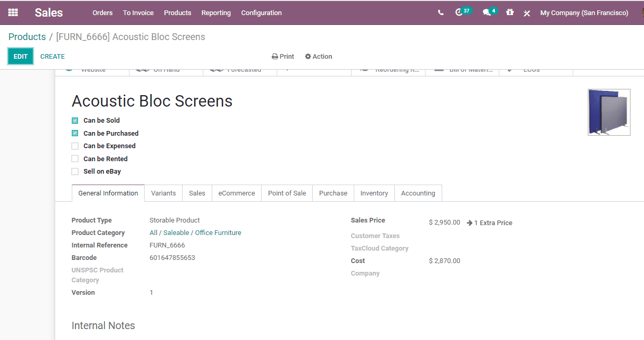Click the Internal Notes heading
This screenshot has width=644, height=340.
[x=103, y=325]
